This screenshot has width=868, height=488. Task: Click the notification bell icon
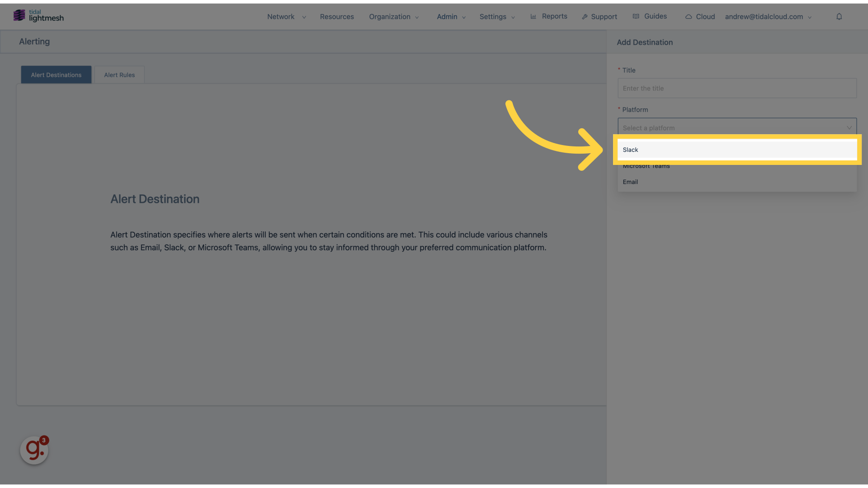pyautogui.click(x=839, y=16)
